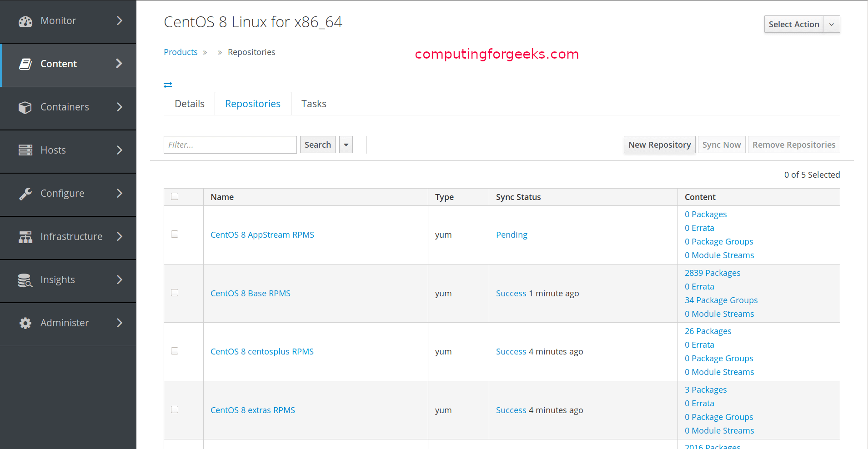Click the Filter input field
This screenshot has width=868, height=449.
click(x=230, y=145)
